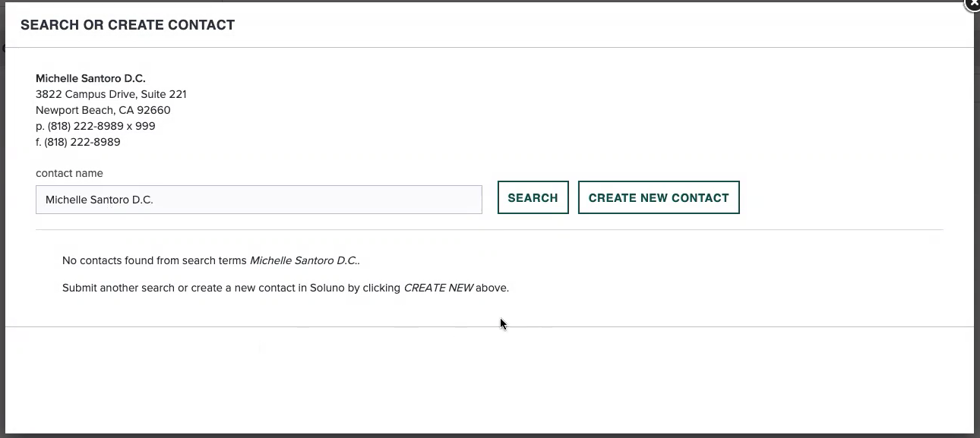Select the contact name input field
980x438 pixels.
[x=258, y=200]
